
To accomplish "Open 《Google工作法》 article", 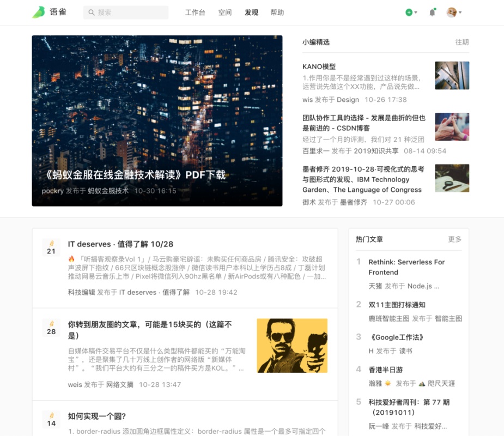I will [397, 337].
